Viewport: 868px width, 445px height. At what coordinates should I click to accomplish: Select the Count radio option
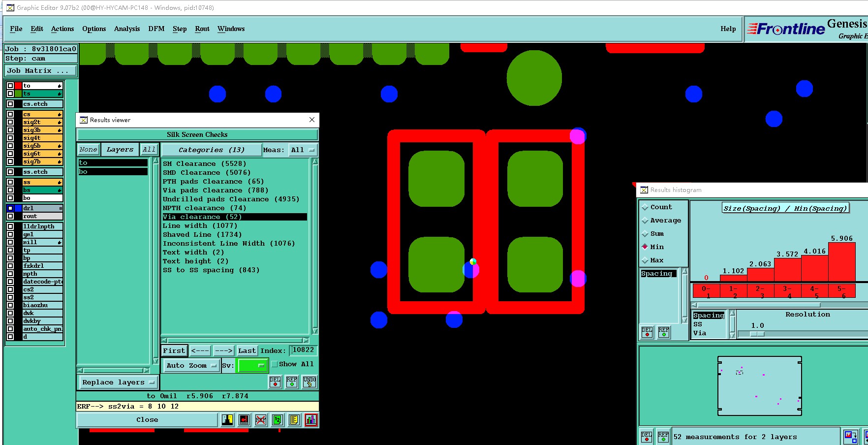click(645, 207)
